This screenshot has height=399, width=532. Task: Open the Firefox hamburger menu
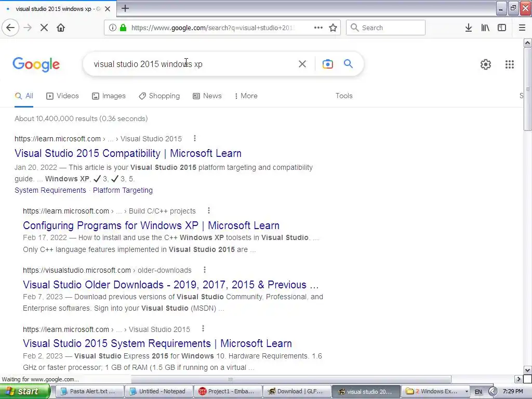(522, 28)
